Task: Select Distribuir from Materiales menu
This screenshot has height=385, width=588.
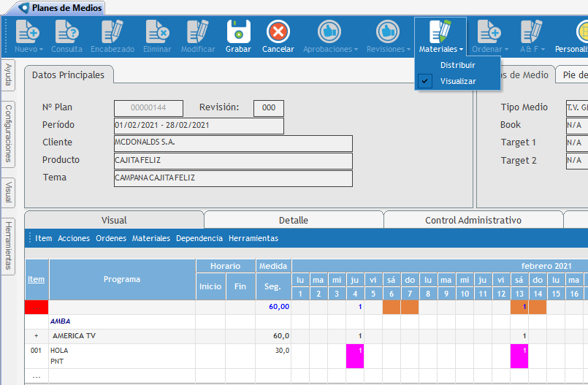Action: pos(457,65)
